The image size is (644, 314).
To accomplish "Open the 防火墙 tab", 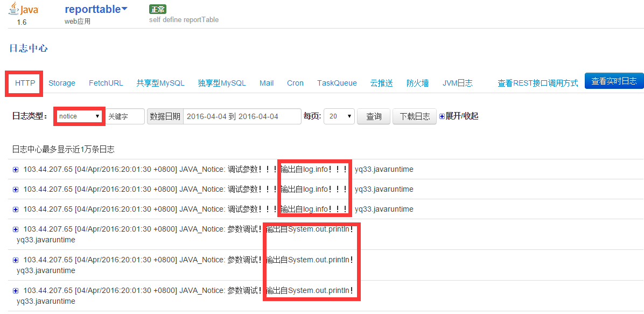I will (418, 83).
